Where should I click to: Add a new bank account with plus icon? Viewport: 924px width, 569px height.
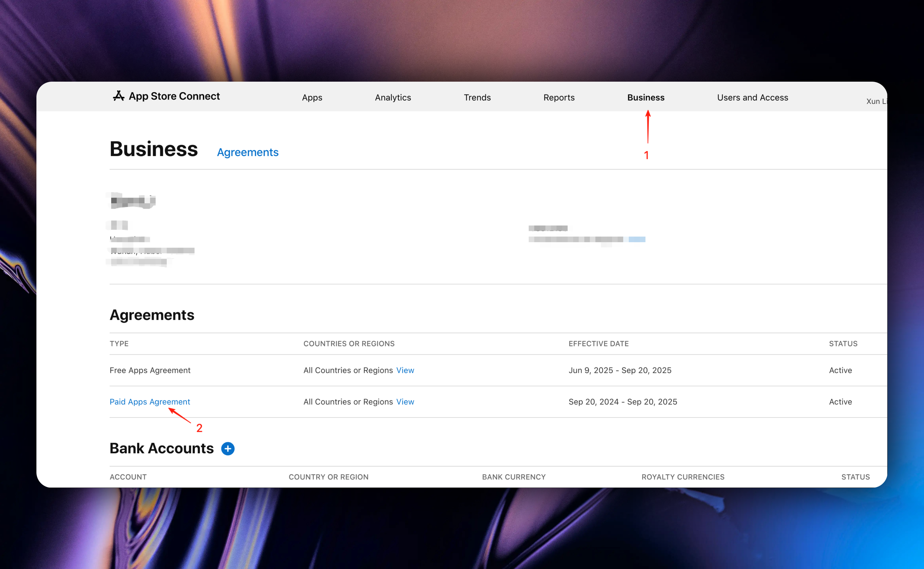pos(228,449)
